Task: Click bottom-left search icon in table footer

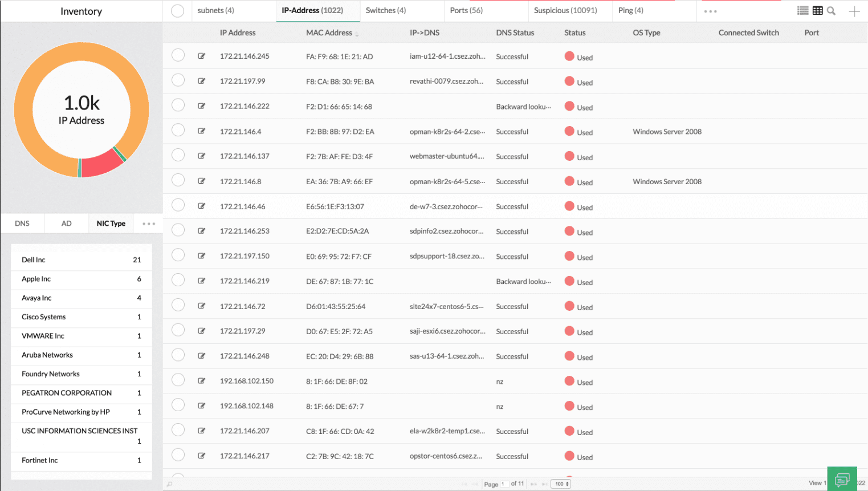Action: pyautogui.click(x=169, y=484)
